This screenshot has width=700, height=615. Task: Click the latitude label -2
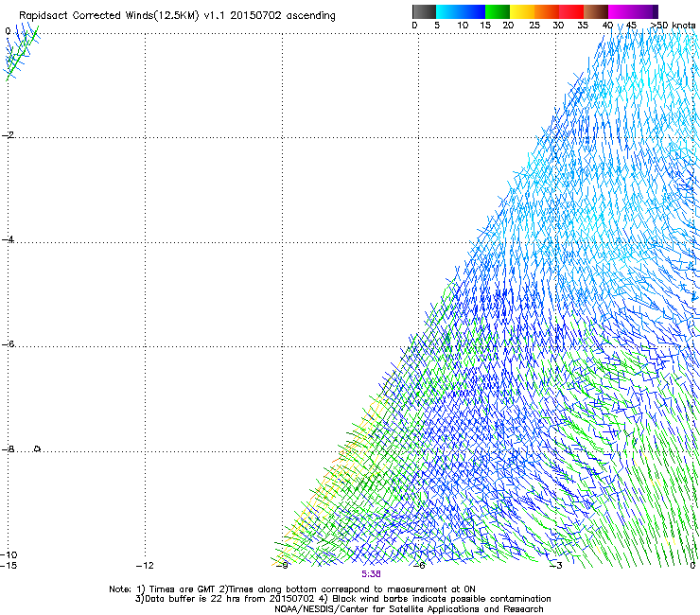pyautogui.click(x=8, y=135)
